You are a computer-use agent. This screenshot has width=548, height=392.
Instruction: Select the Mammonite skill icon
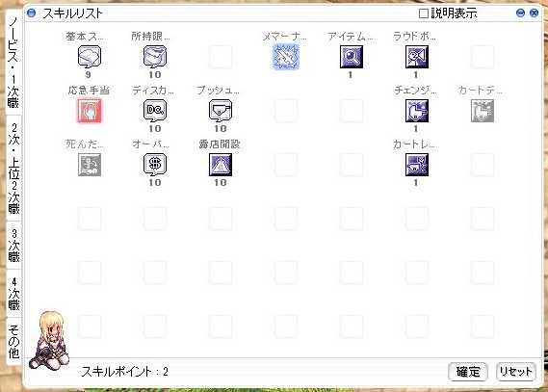point(285,57)
